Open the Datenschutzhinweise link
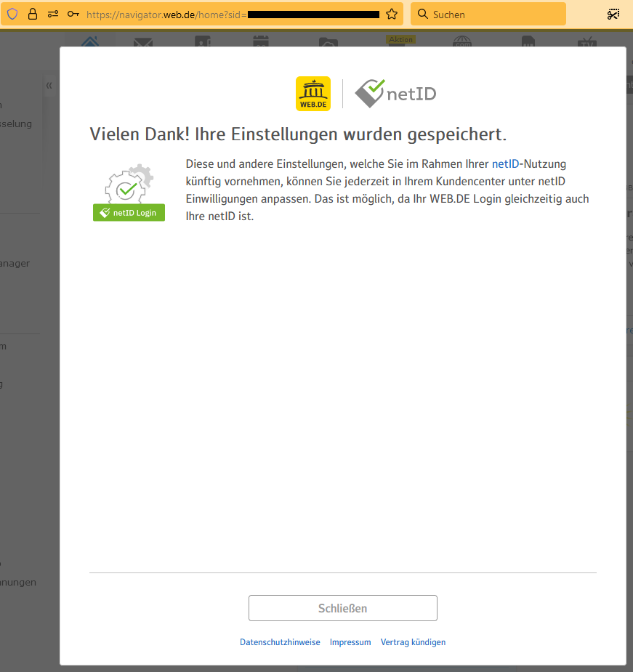Screen dimensions: 633x672 [280, 642]
